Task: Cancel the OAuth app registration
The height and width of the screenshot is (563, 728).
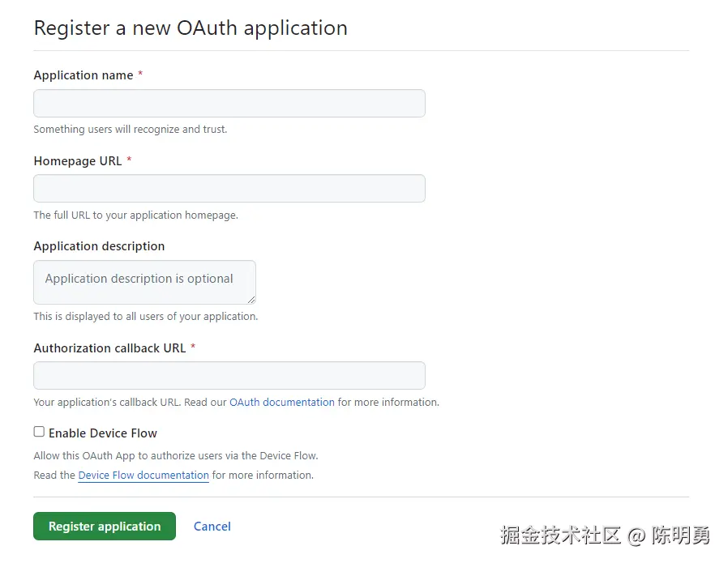Action: coord(212,527)
